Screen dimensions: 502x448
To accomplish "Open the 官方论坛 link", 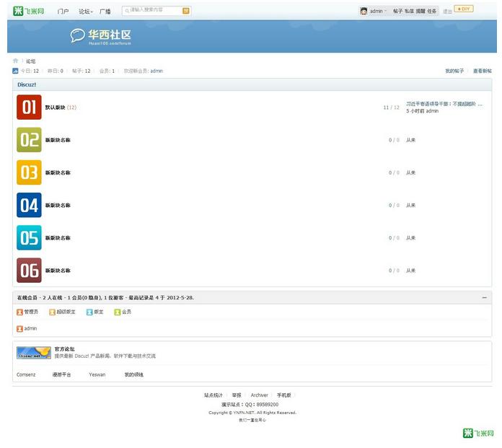I will coord(65,348).
